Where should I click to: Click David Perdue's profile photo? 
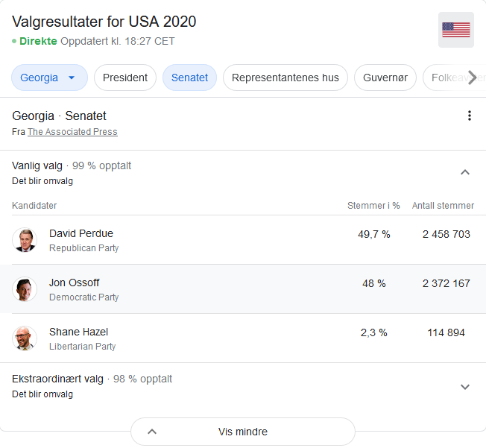(25, 240)
